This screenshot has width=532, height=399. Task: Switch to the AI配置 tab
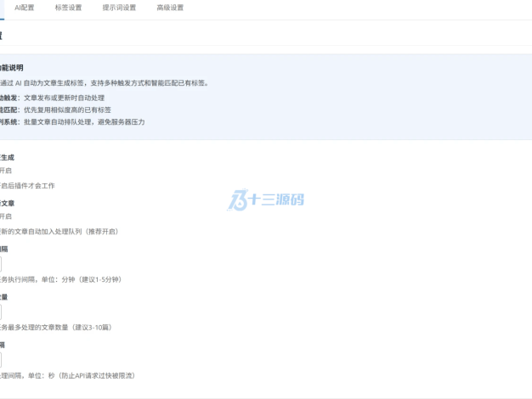[24, 8]
